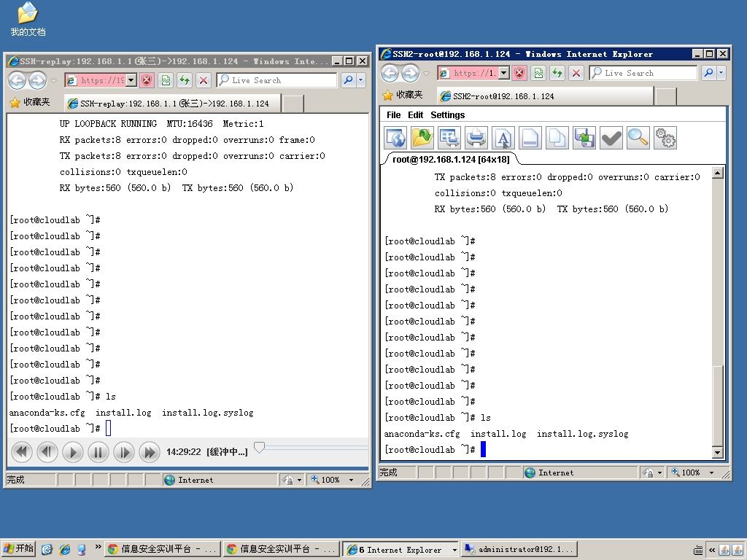The height and width of the screenshot is (560, 747).
Task: Switch to the administrator@192.1... taskbar window
Action: (x=519, y=549)
